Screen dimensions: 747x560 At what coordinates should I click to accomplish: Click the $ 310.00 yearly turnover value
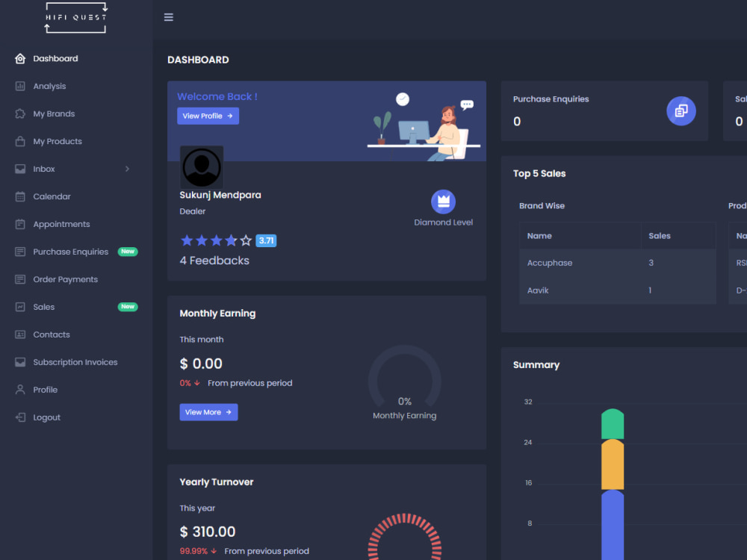tap(207, 532)
